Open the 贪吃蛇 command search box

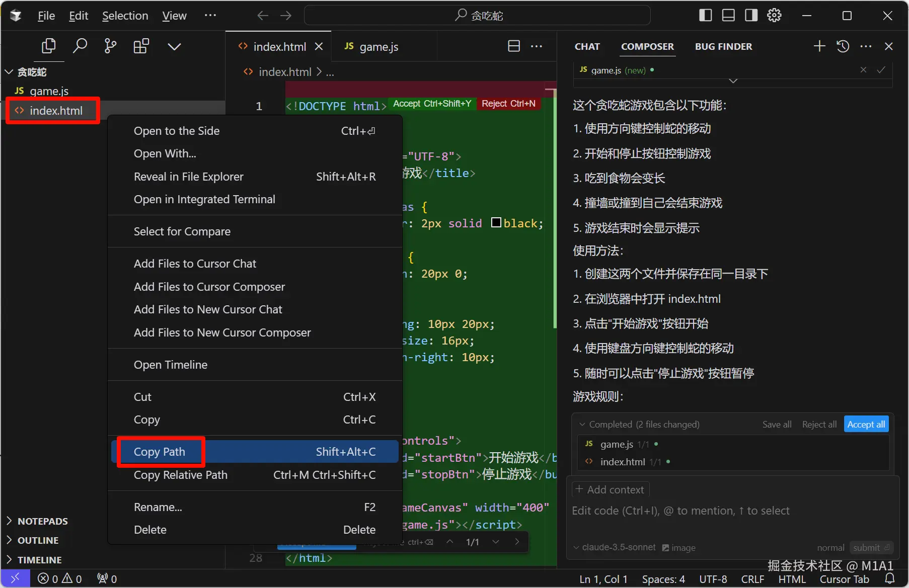(x=477, y=16)
